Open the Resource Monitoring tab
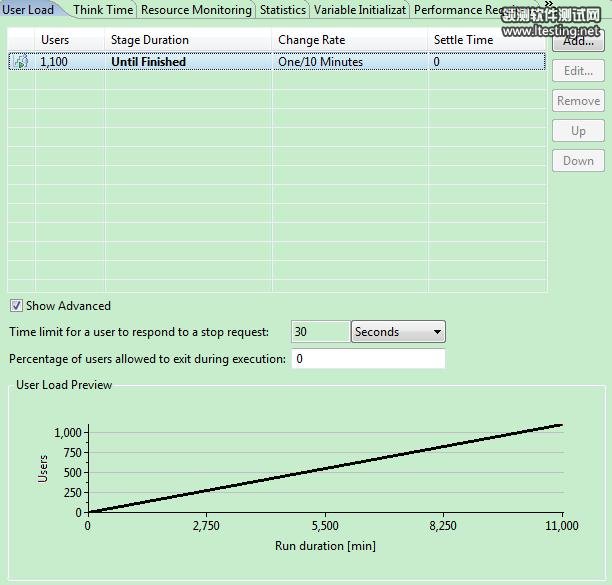 pyautogui.click(x=196, y=10)
